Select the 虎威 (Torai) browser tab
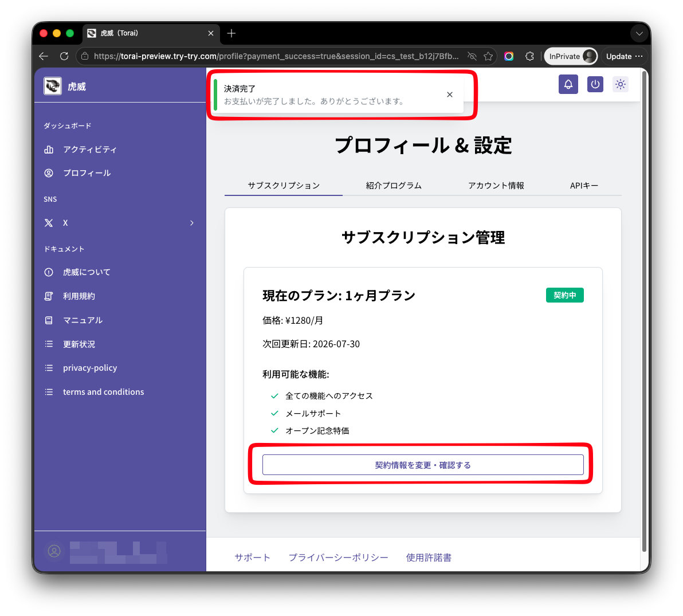This screenshot has height=616, width=683. coord(150,34)
